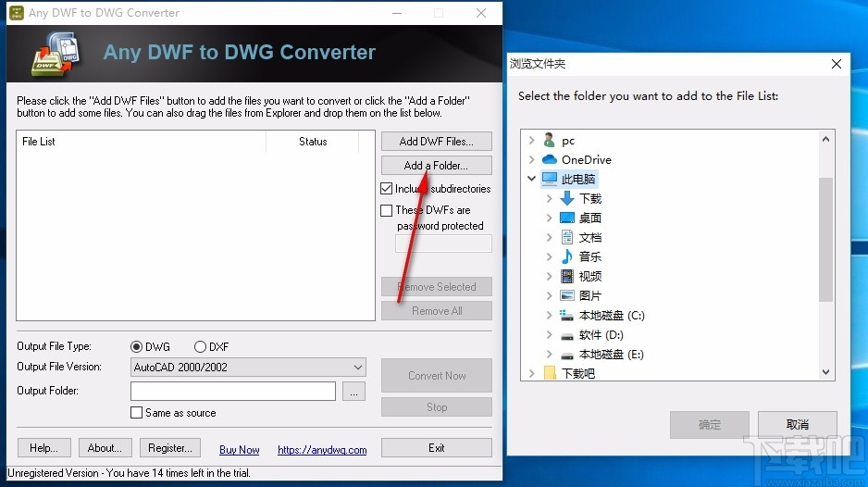Click the 此电脑 computer icon
The height and width of the screenshot is (487, 868).
(549, 179)
